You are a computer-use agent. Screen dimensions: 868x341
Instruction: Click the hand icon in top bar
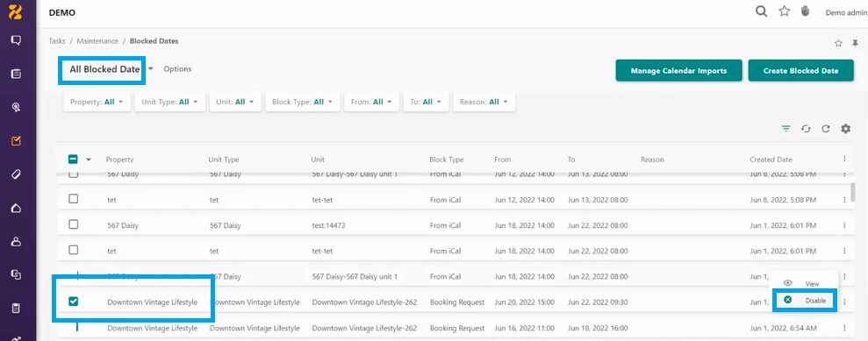point(806,11)
